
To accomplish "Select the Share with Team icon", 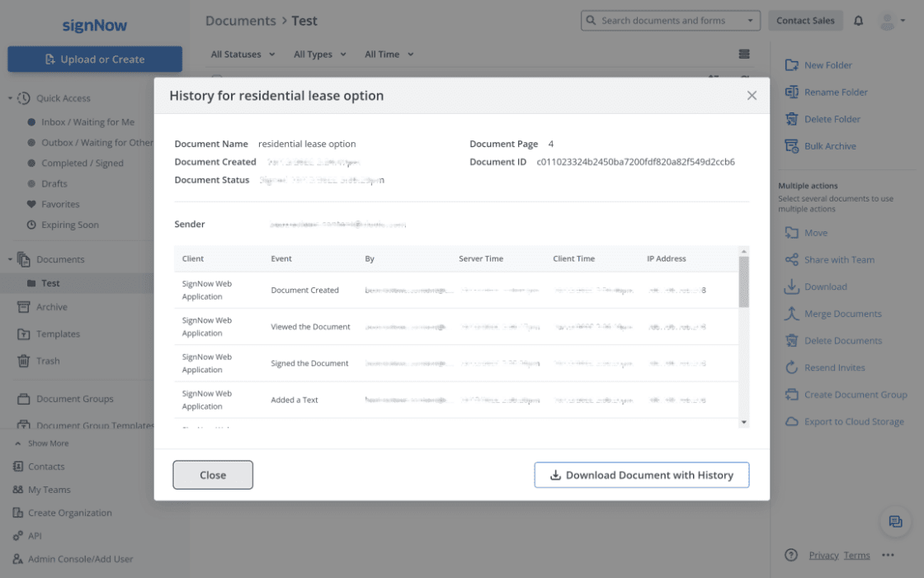I will [x=793, y=259].
